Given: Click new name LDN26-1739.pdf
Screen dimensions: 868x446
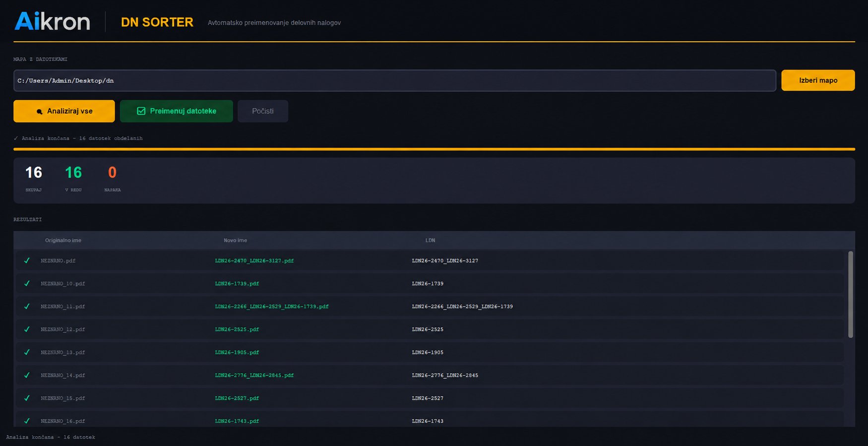Looking at the screenshot, I should (x=237, y=283).
